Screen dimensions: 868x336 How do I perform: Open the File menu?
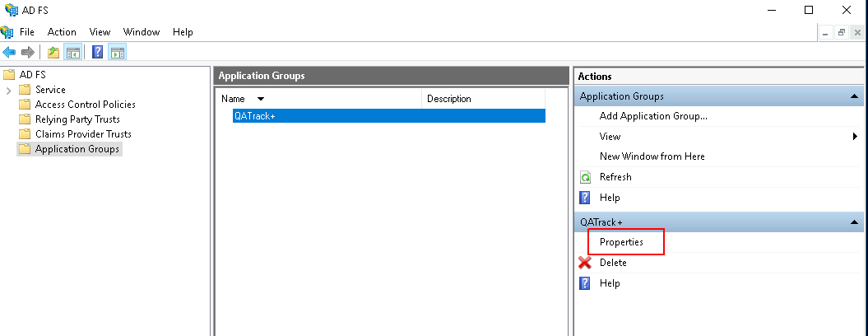pos(27,32)
